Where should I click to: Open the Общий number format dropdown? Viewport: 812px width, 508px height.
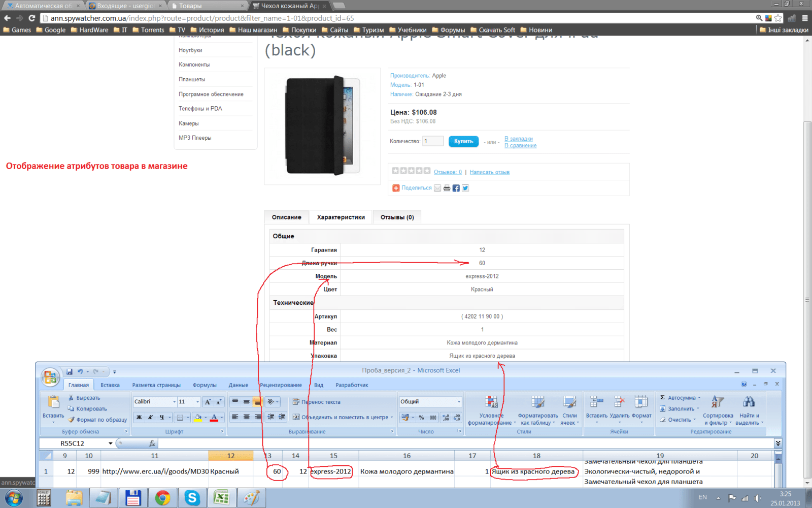(459, 402)
